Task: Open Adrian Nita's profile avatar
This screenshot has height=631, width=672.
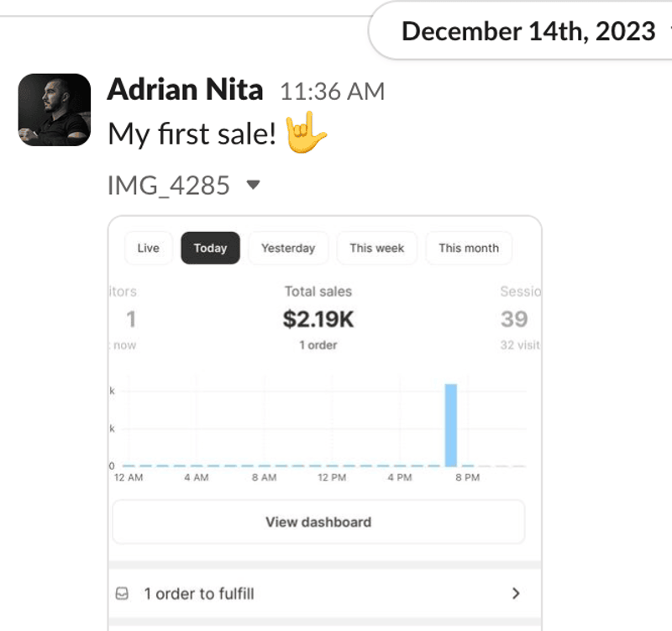Action: click(x=55, y=110)
